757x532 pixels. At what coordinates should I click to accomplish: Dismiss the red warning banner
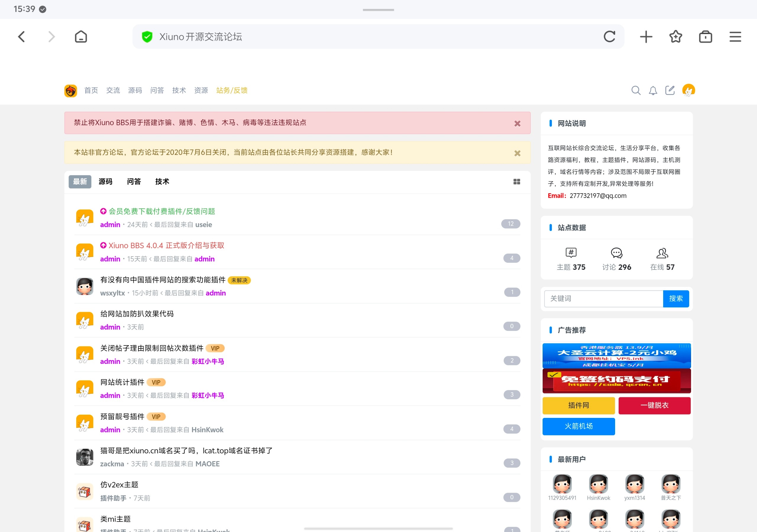point(517,124)
